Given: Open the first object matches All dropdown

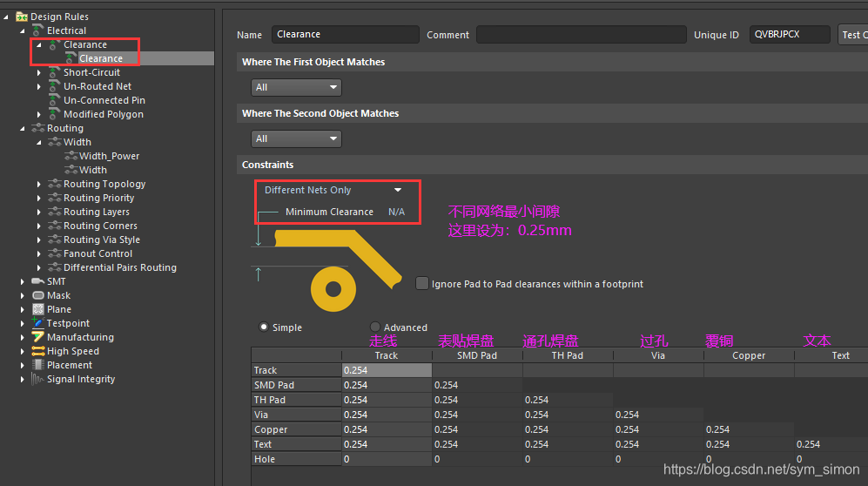Looking at the screenshot, I should click(296, 87).
